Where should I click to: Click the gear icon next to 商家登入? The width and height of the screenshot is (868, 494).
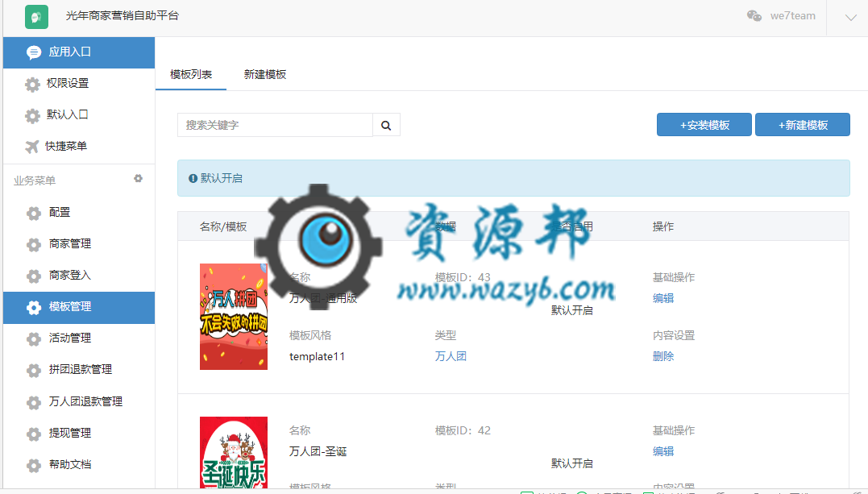click(x=34, y=276)
